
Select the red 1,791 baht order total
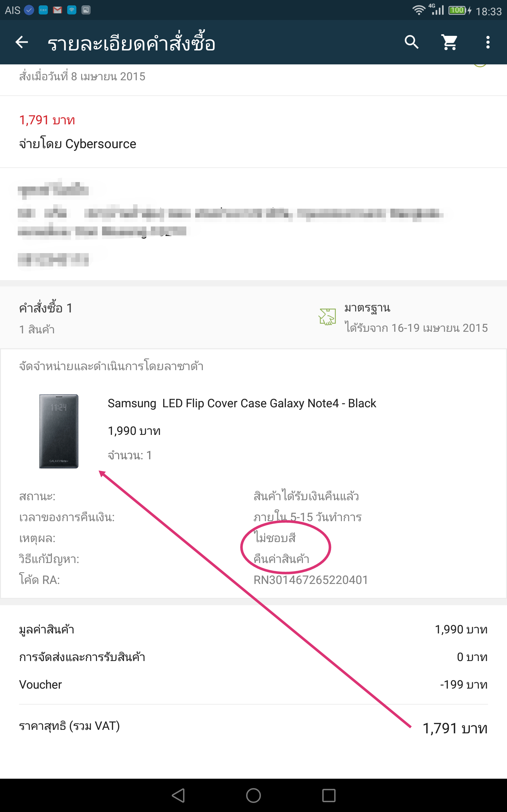(x=47, y=120)
